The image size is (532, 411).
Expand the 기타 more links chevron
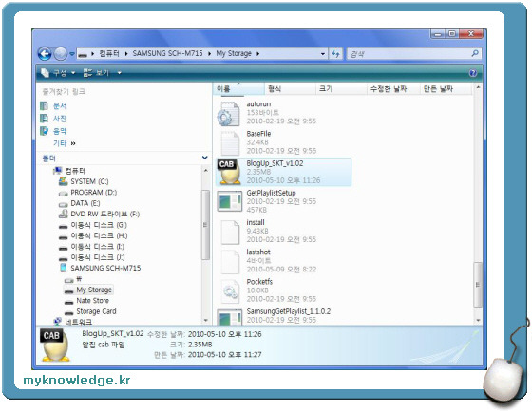coord(73,143)
